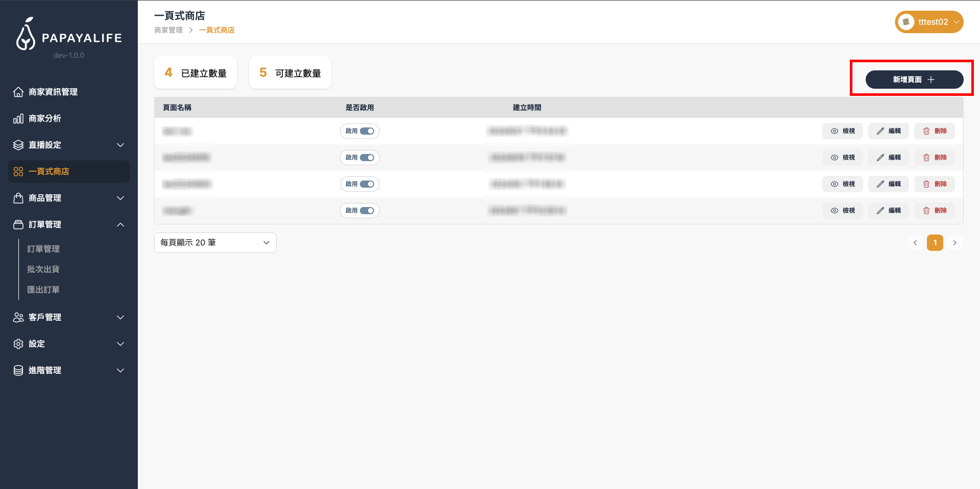
Task: Go to 商家管理 via the breadcrumb
Action: tap(168, 30)
